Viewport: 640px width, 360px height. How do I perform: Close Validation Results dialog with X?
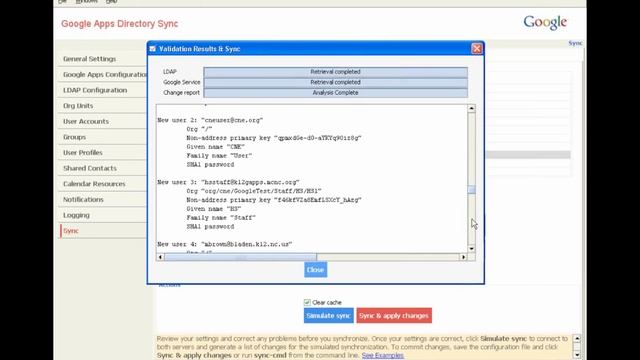pos(476,49)
